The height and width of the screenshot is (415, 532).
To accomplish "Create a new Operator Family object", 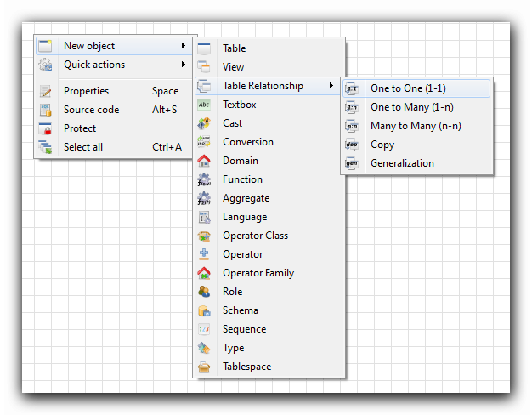I will 269,273.
